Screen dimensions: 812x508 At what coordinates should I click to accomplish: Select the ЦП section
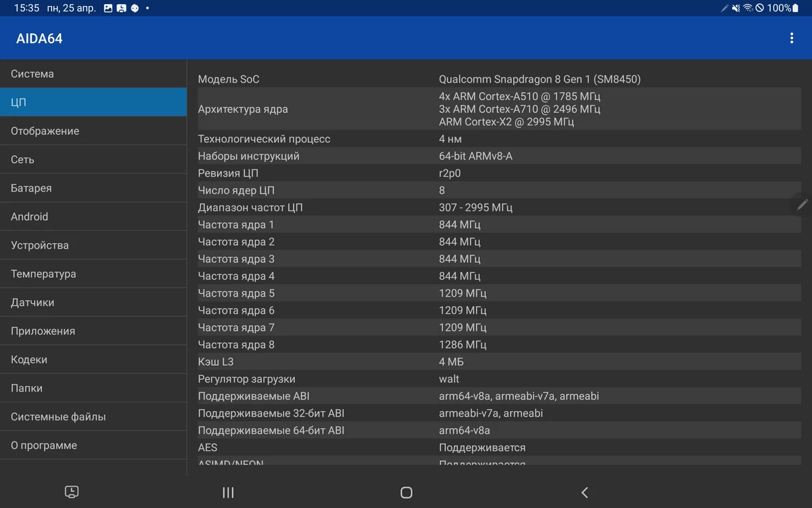93,102
